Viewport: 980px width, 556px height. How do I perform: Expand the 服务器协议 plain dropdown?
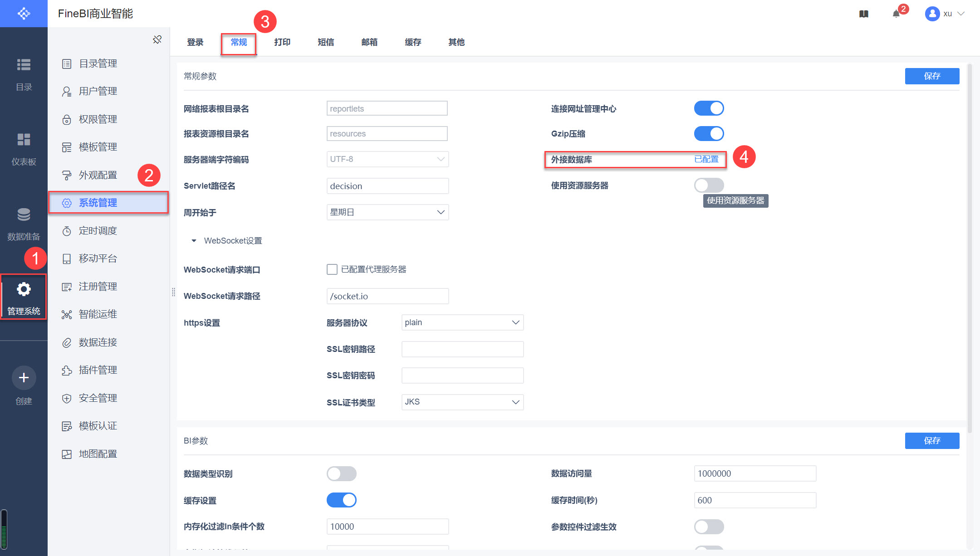click(x=462, y=322)
